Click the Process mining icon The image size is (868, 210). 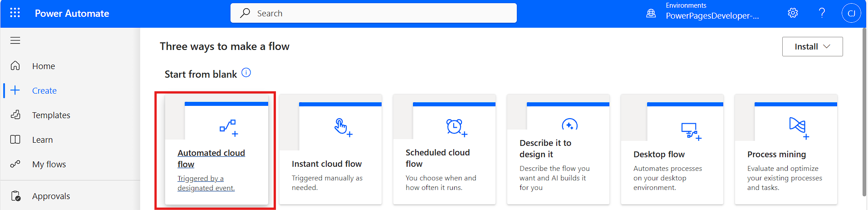click(798, 127)
